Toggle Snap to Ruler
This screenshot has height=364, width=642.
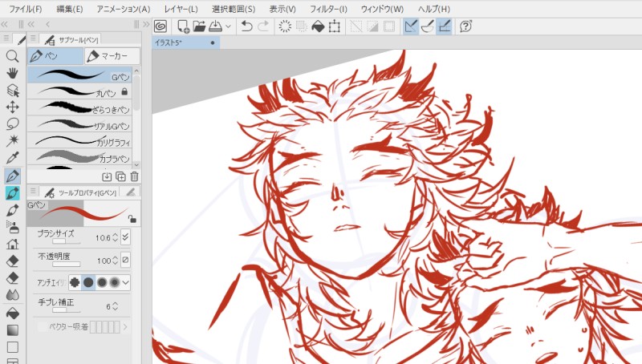(x=411, y=26)
